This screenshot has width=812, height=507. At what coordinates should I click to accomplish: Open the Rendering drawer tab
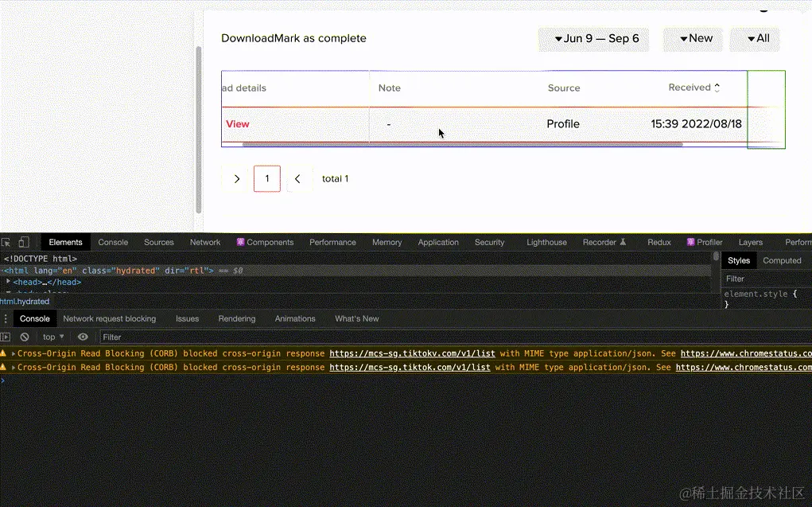(x=237, y=319)
